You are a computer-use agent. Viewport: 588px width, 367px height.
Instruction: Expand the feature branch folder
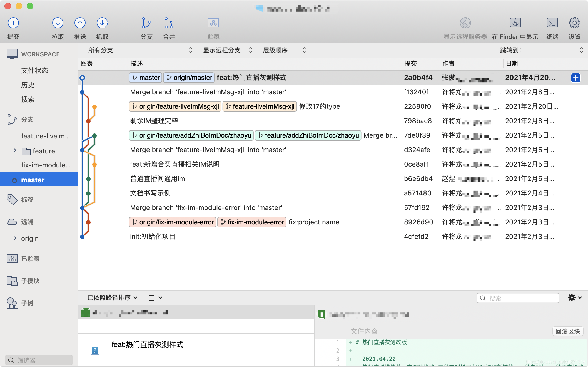pos(15,151)
